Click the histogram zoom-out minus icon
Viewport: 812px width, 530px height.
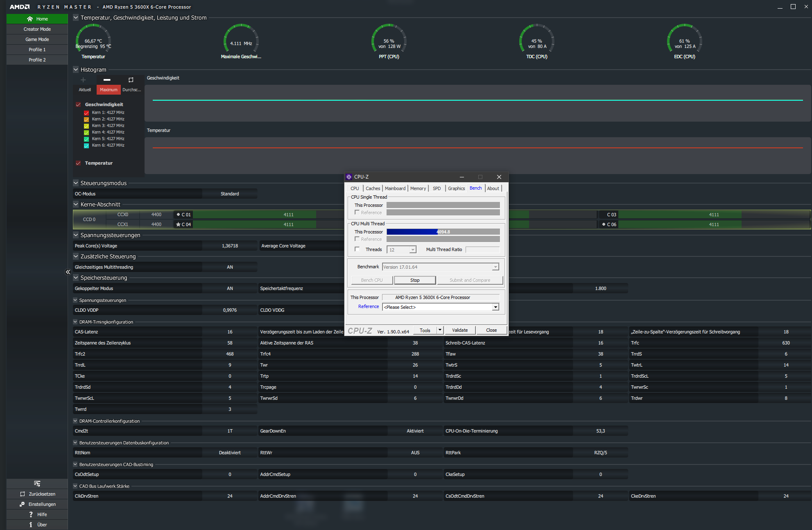pos(107,80)
